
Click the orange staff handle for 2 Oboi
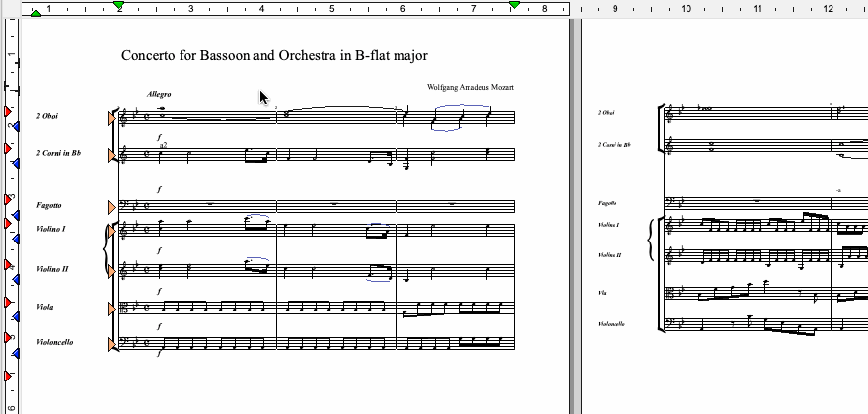pos(113,117)
